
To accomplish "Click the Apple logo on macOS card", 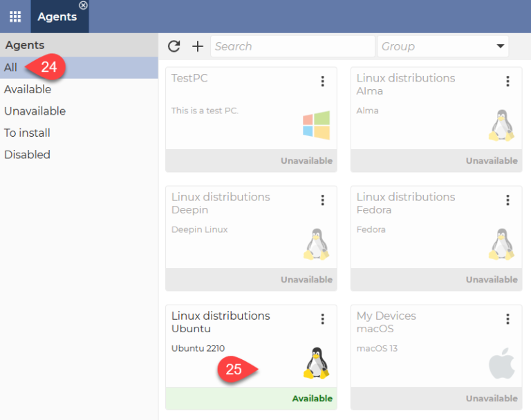I will [x=501, y=363].
